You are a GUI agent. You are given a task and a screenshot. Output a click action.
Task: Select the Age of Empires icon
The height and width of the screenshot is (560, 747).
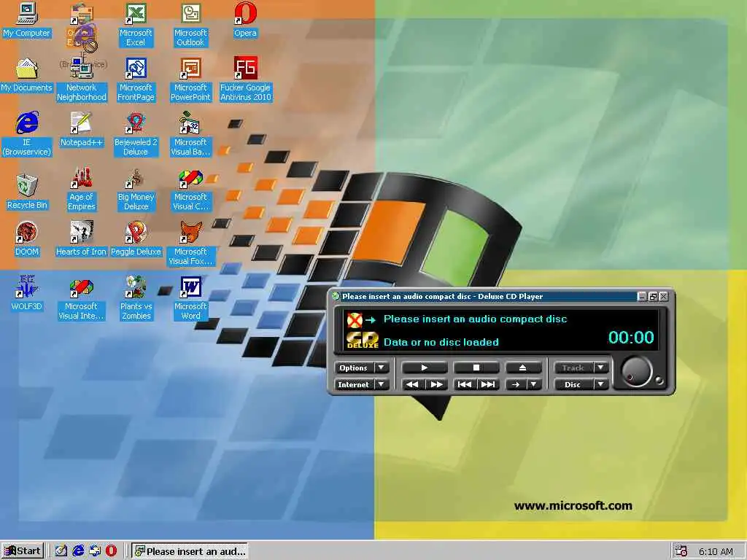click(82, 189)
